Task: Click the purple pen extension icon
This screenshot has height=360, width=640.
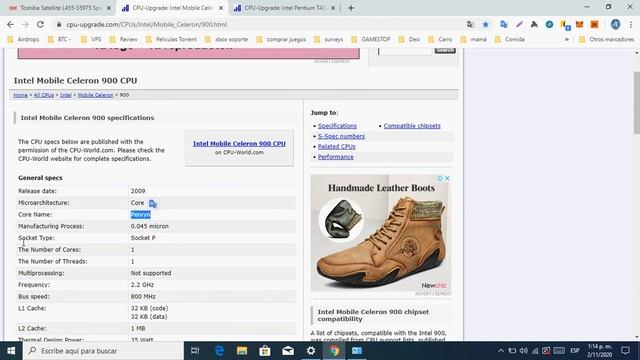Action: (519, 24)
